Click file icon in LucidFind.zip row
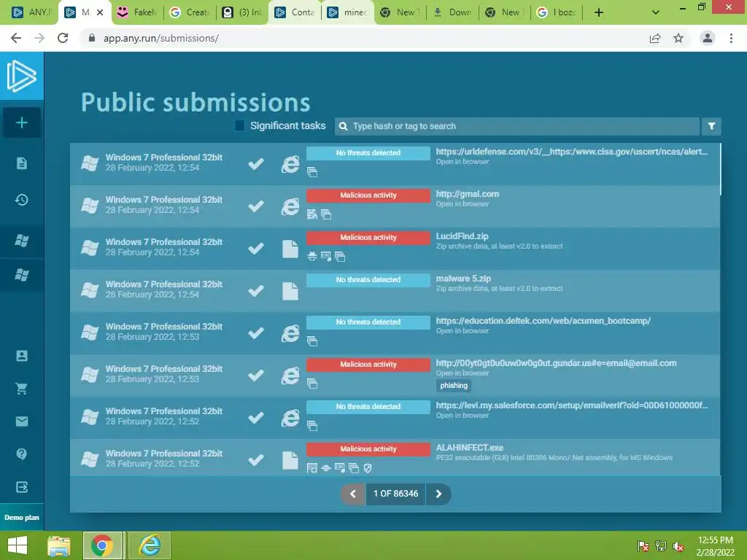Viewport: 747px width, 560px height. pos(290,249)
